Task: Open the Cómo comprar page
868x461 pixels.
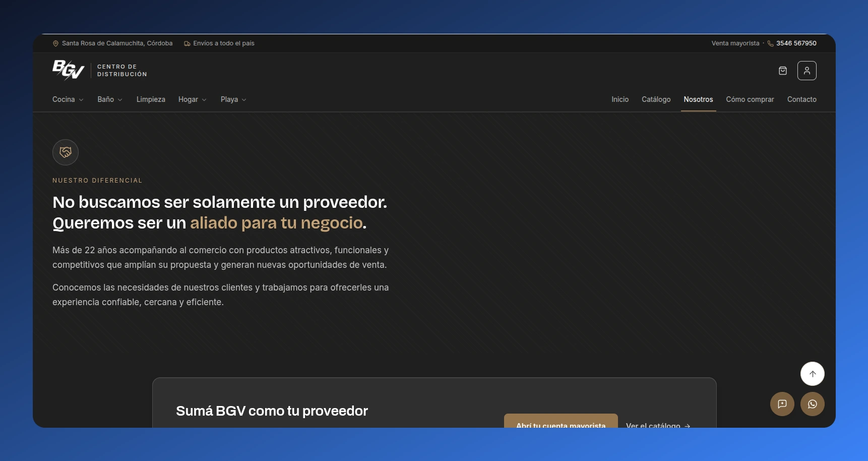Action: [750, 99]
